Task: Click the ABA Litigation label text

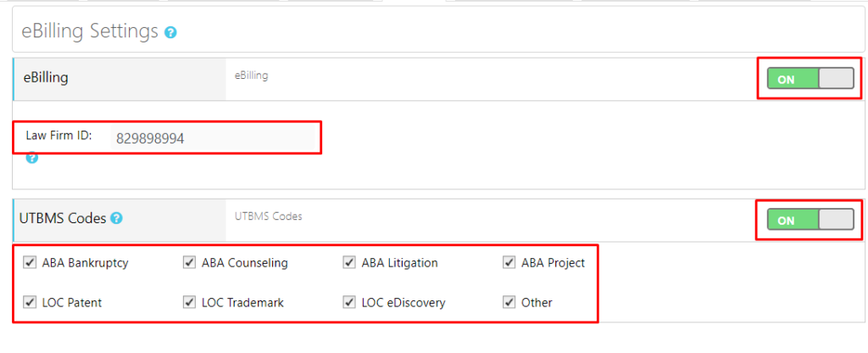Action: 399,263
